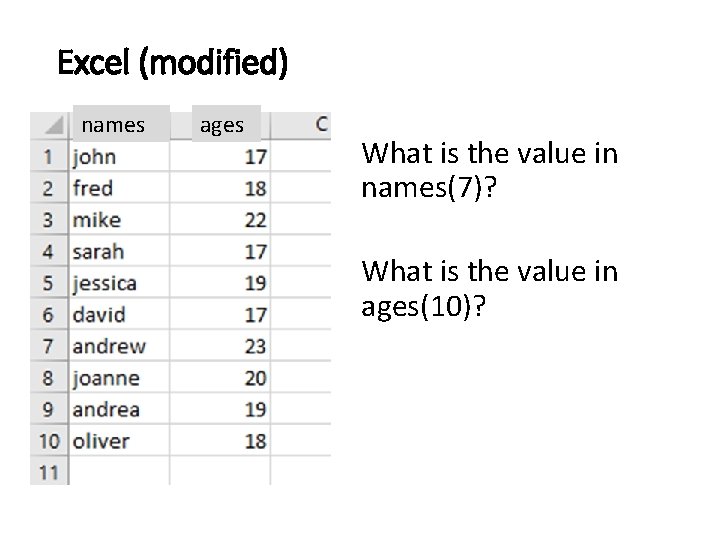Click the cell containing oliver
720x540 pixels.
[x=119, y=441]
